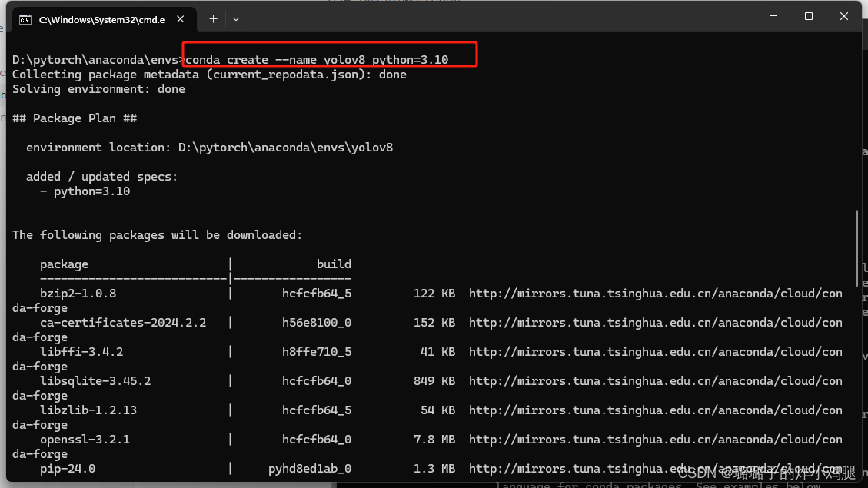Click the 'Collecting package metadata' line
Viewport: 868px width, 488px height.
[x=209, y=75]
